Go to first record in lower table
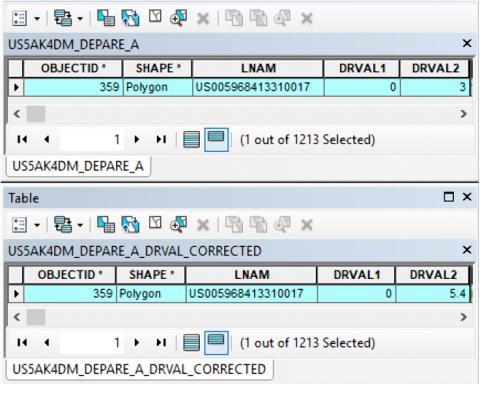Screen dimensions: 480x393 [22, 342]
